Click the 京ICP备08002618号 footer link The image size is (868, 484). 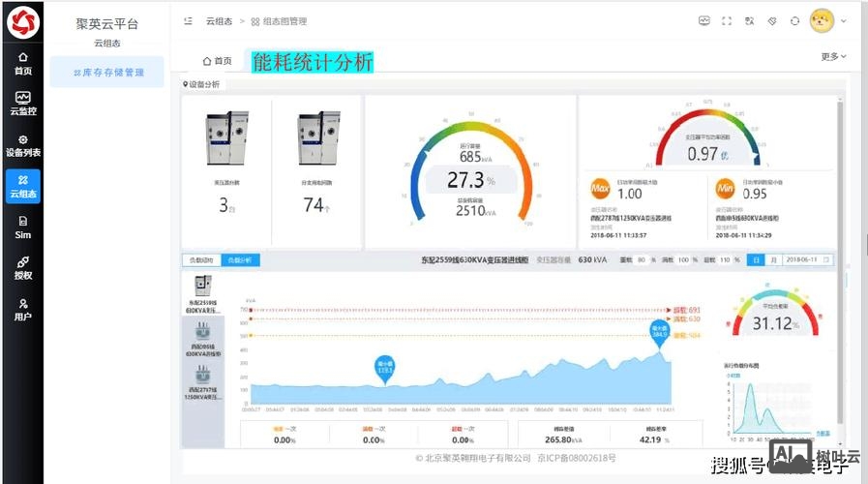[x=577, y=458]
